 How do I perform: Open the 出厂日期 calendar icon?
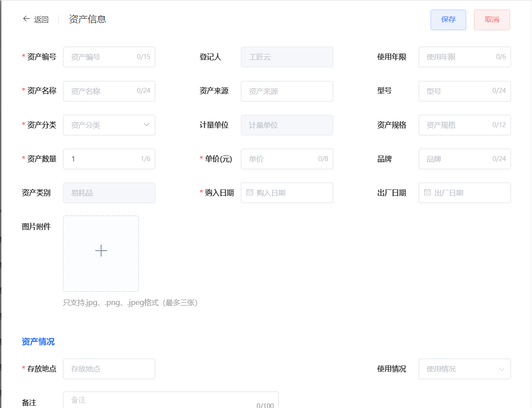[x=427, y=193]
